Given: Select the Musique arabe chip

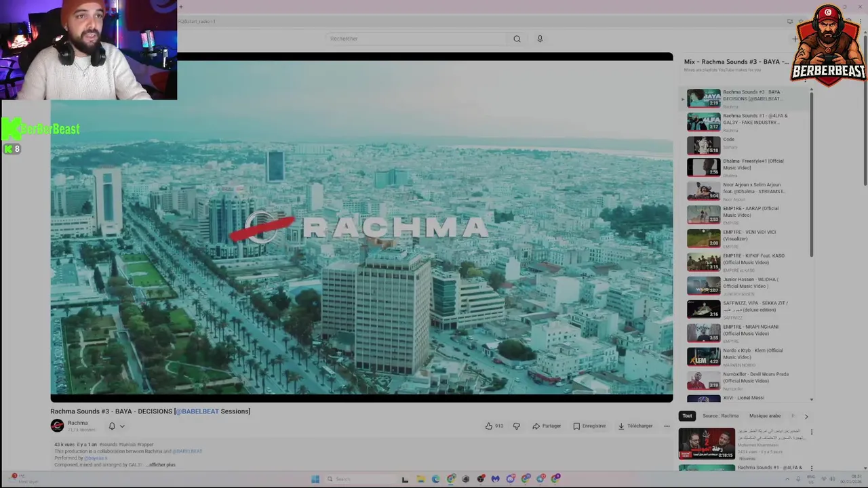Looking at the screenshot, I should click(x=765, y=416).
